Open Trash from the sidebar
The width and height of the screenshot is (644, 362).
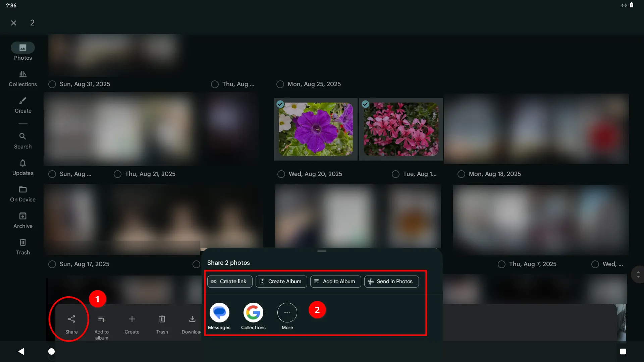[x=22, y=247]
